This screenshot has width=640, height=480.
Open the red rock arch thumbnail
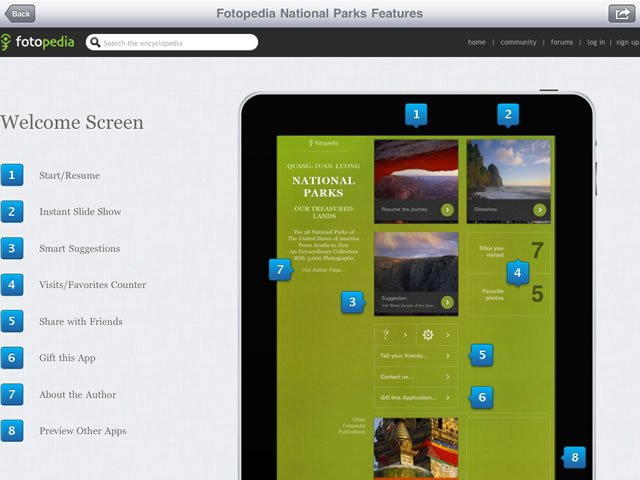click(x=416, y=170)
